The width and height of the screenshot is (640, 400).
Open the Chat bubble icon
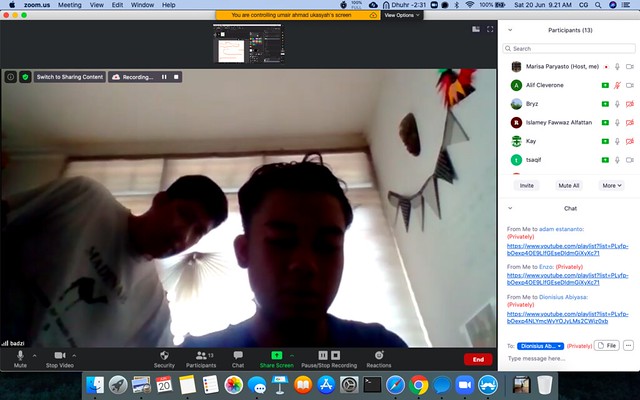[x=238, y=355]
